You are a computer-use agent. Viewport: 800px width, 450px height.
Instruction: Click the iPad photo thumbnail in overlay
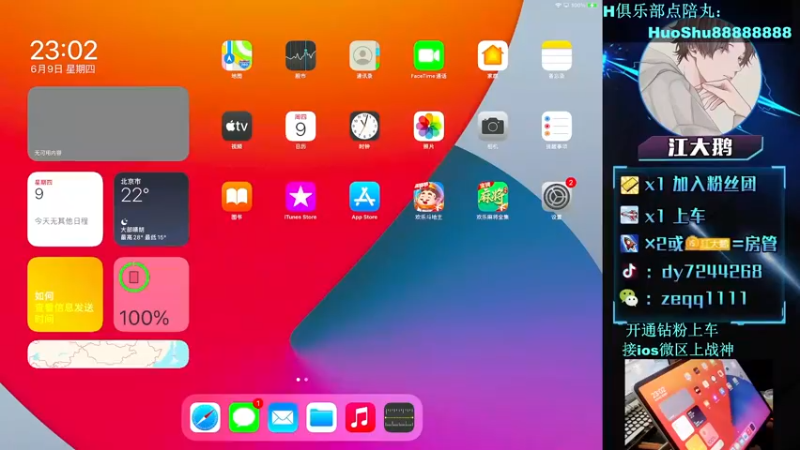coord(699,405)
